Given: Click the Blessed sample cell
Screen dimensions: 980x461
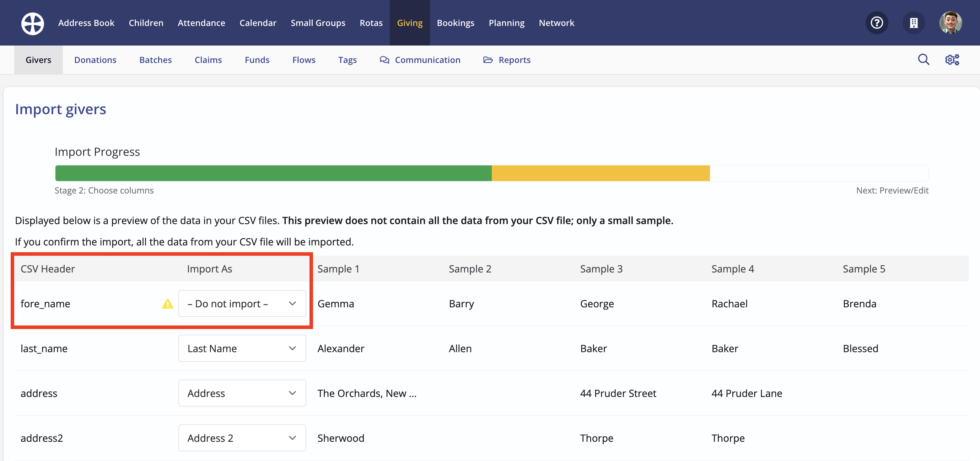Looking at the screenshot, I should click(861, 348).
